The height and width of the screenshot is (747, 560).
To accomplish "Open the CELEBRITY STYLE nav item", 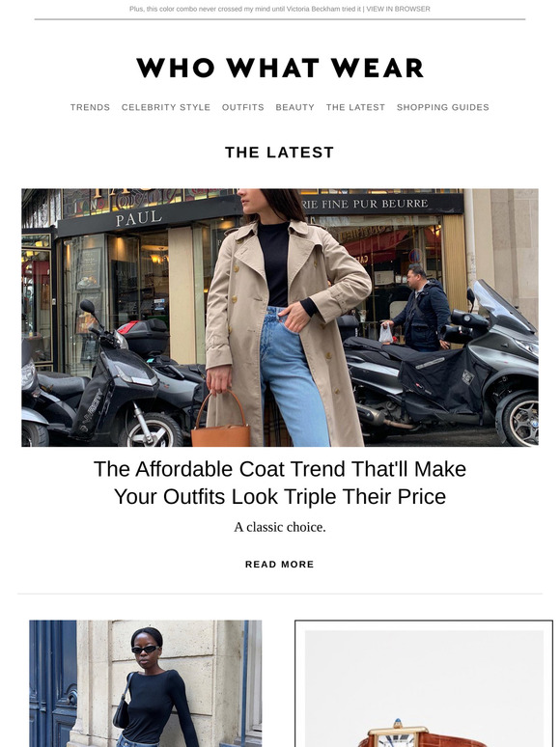I will [166, 107].
